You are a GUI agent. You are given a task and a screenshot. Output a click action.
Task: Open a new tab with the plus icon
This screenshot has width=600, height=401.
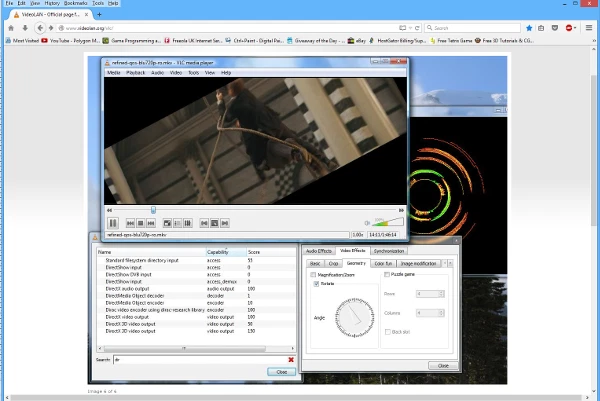tap(99, 15)
